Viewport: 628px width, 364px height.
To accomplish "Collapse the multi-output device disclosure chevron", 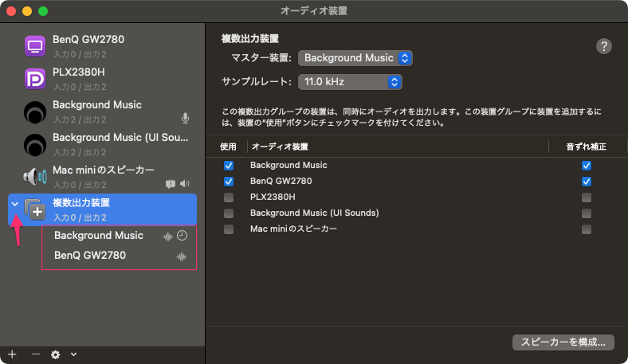I will click(x=14, y=205).
